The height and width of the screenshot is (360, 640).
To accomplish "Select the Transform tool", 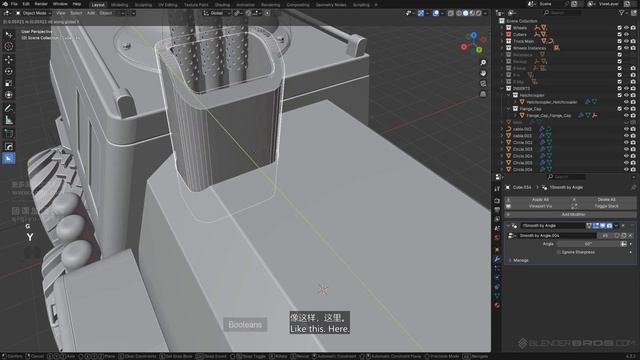I will (9, 95).
